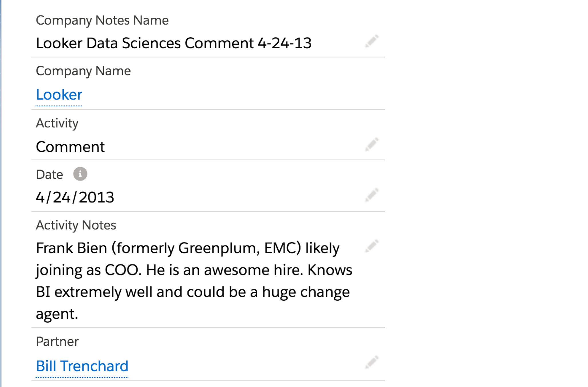This screenshot has width=588, height=387.
Task: Edit the Date field with pencil icon
Action: (372, 195)
